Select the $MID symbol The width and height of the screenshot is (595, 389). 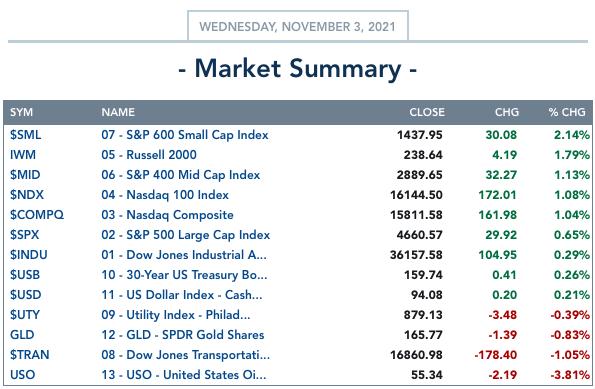click(x=25, y=175)
